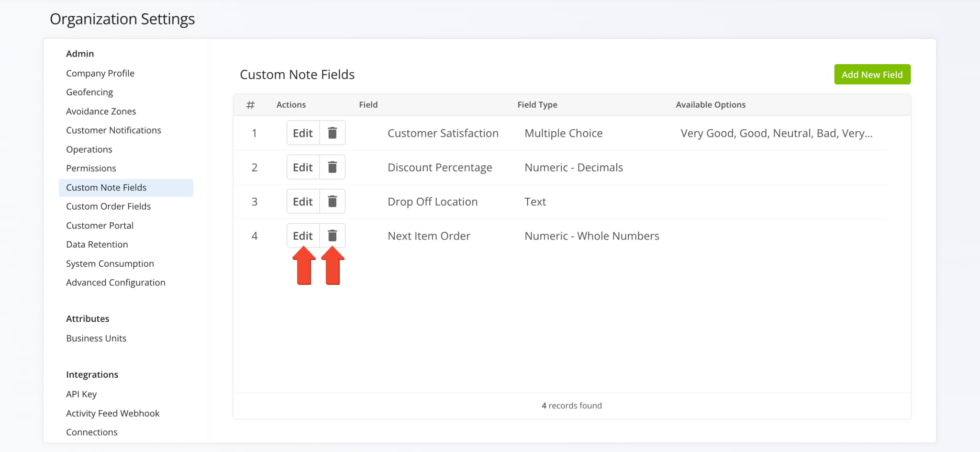Open Data Retention settings
The height and width of the screenshot is (452, 980).
[97, 244]
